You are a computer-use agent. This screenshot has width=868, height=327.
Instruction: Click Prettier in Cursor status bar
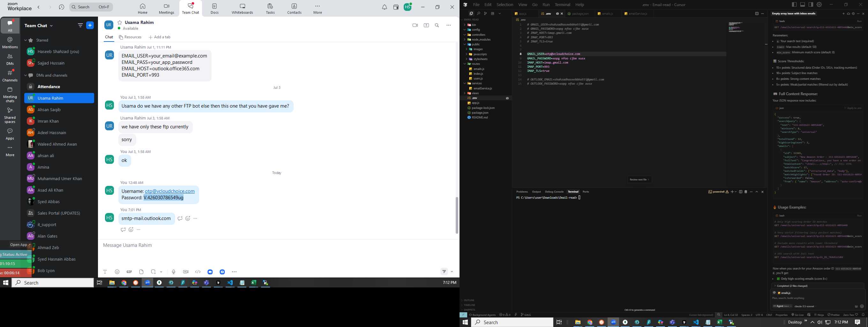pos(834,315)
